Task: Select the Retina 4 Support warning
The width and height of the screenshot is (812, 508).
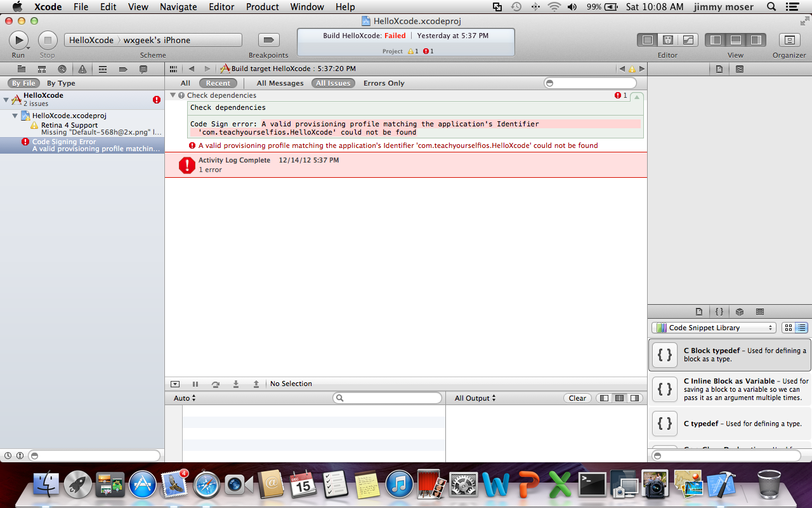Action: (x=82, y=129)
